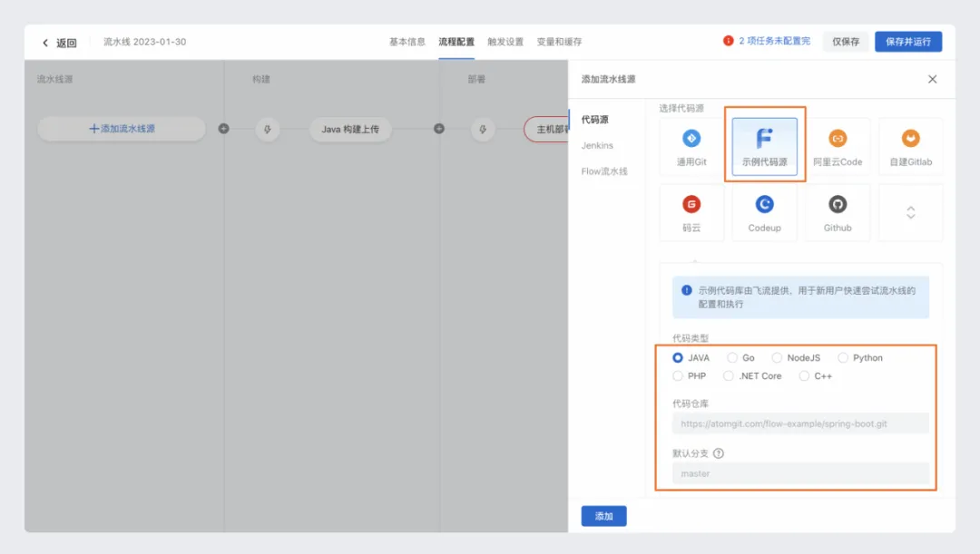The image size is (980, 554).
Task: Click the 仅保存 button
Action: (846, 42)
